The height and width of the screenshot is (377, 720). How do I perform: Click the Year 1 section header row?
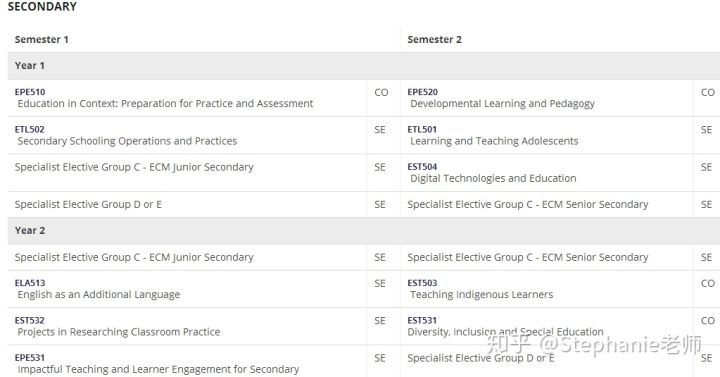pyautogui.click(x=364, y=66)
